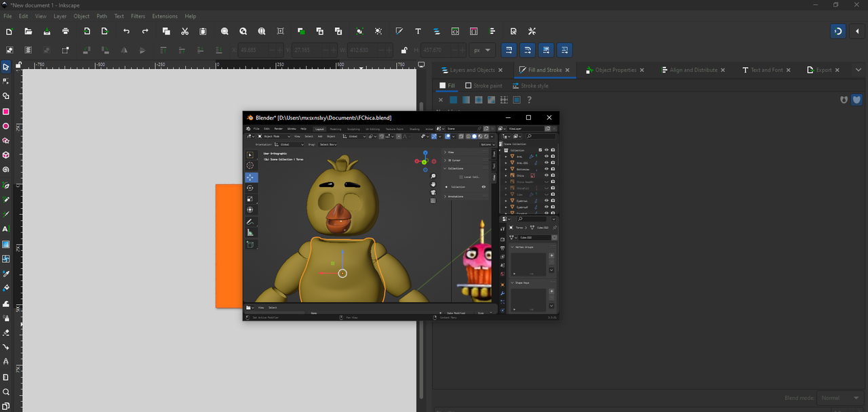Screen dimensions: 868x412
Task: Click the Undo arrow icon
Action: click(126, 31)
